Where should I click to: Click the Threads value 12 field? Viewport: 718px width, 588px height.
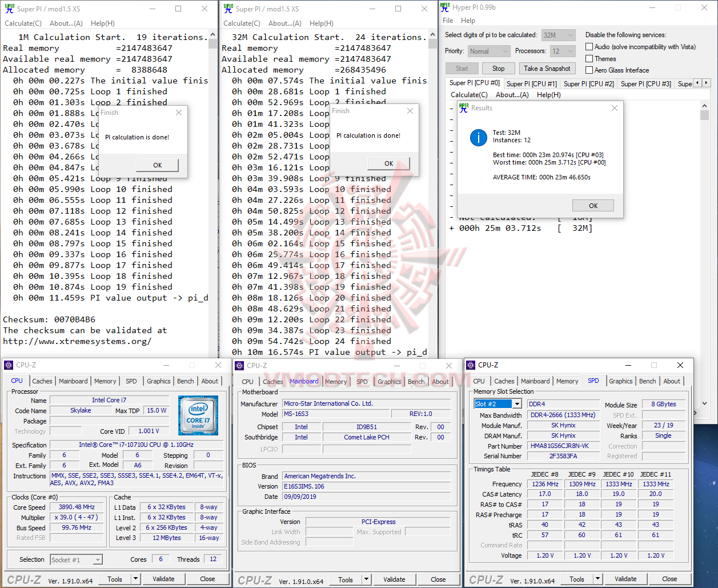(213, 559)
